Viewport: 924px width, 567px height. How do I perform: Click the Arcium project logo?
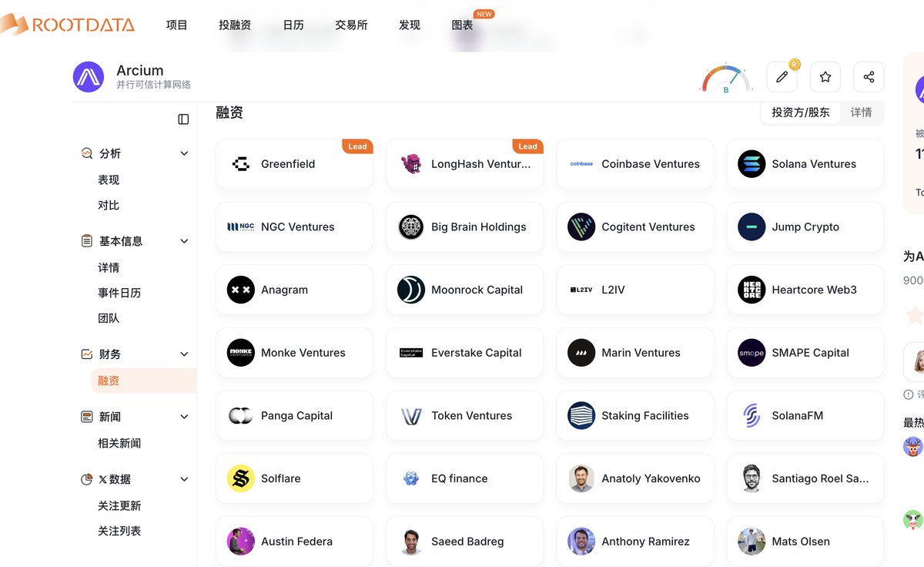coord(89,77)
